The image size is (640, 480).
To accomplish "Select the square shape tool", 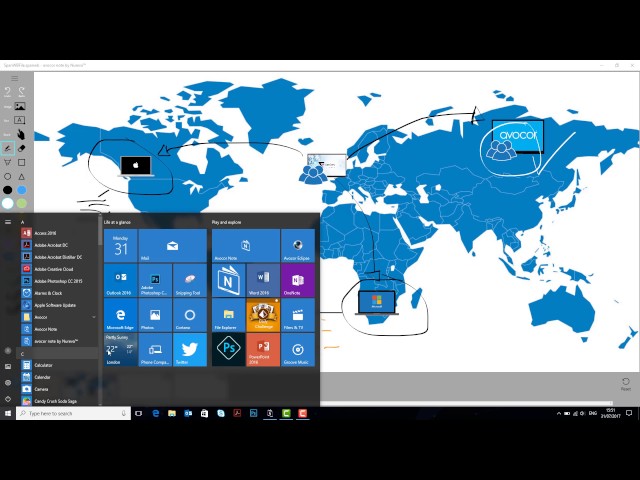I will tap(22, 162).
